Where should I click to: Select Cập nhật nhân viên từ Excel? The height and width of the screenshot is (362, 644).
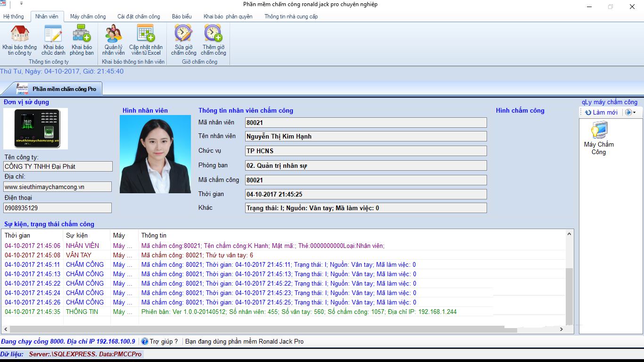(146, 40)
